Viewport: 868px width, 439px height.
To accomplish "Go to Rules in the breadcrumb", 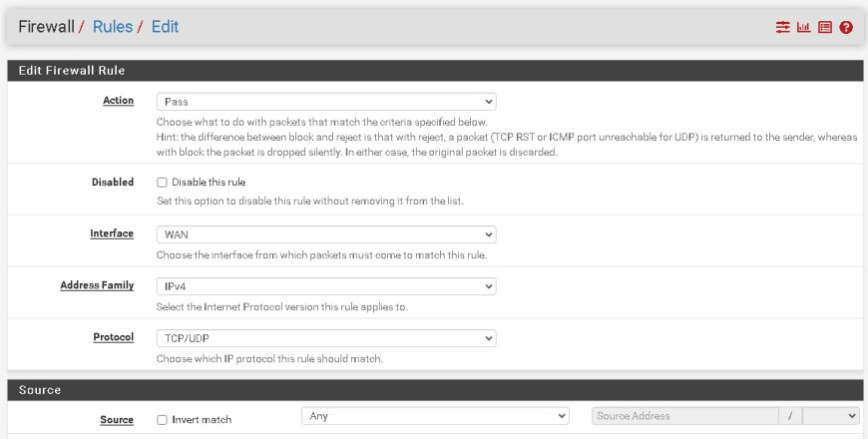I will [113, 27].
